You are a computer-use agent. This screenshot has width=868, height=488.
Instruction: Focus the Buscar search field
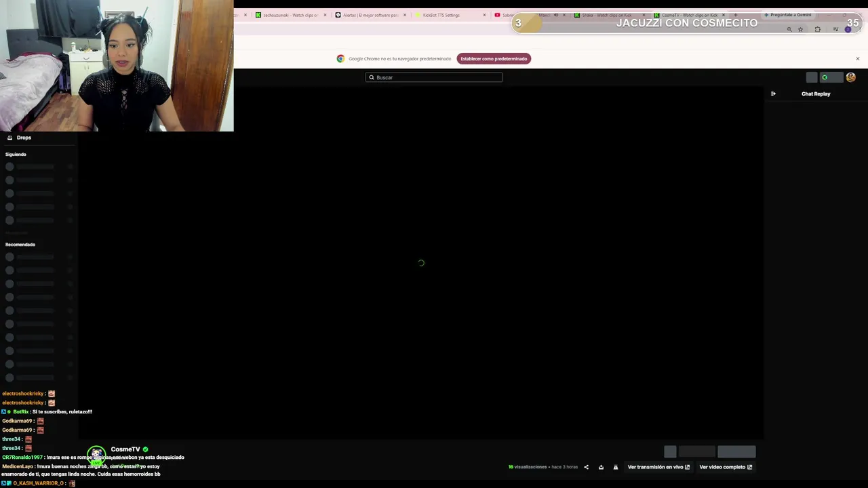[434, 77]
